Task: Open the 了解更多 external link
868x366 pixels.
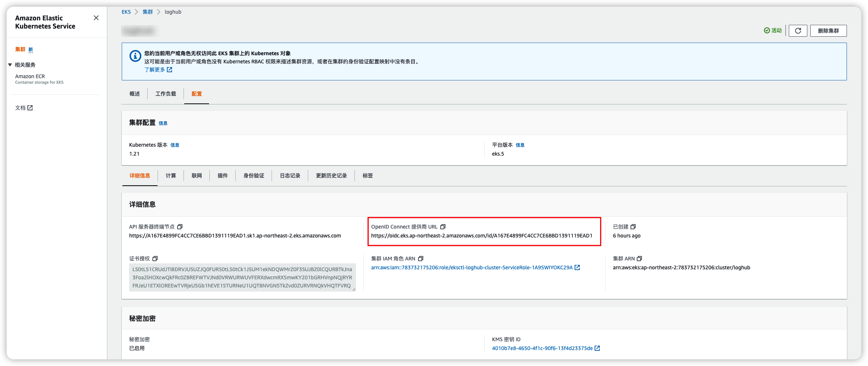Action: (x=158, y=70)
